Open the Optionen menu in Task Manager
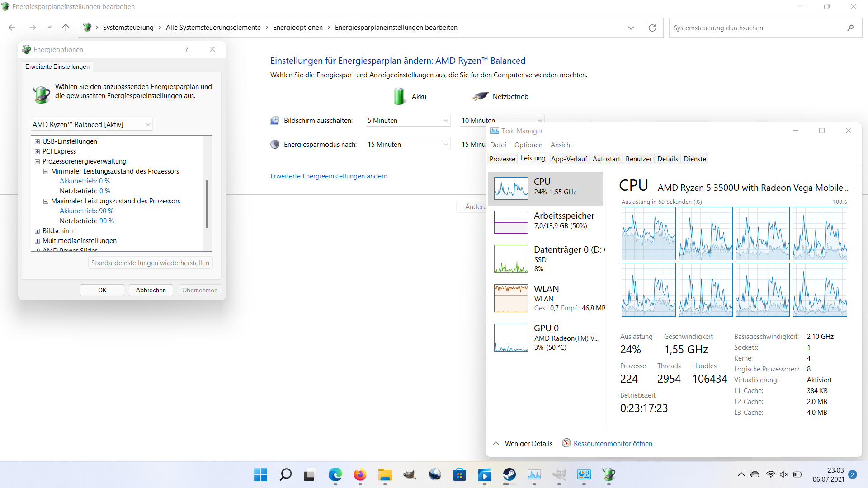This screenshot has height=488, width=868. 528,145
